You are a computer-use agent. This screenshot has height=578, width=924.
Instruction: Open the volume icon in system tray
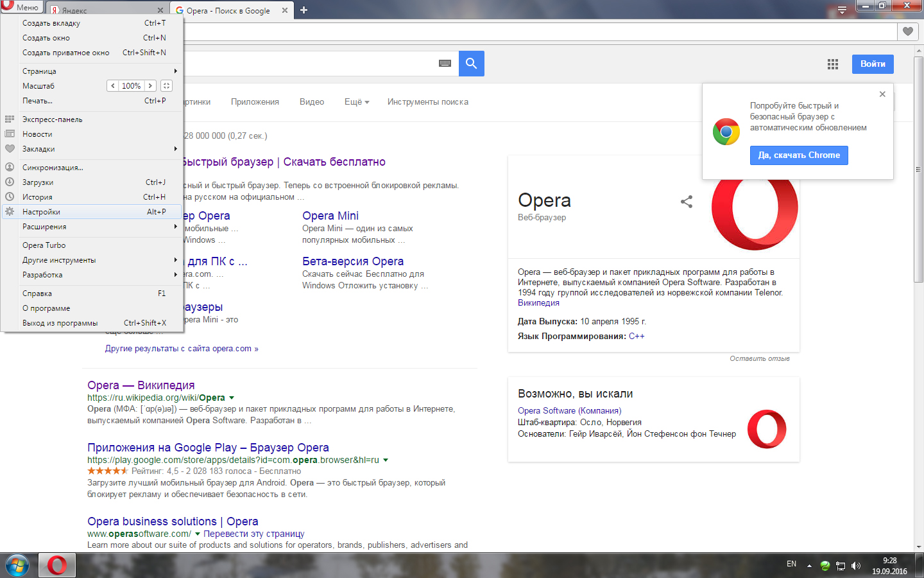[855, 566]
